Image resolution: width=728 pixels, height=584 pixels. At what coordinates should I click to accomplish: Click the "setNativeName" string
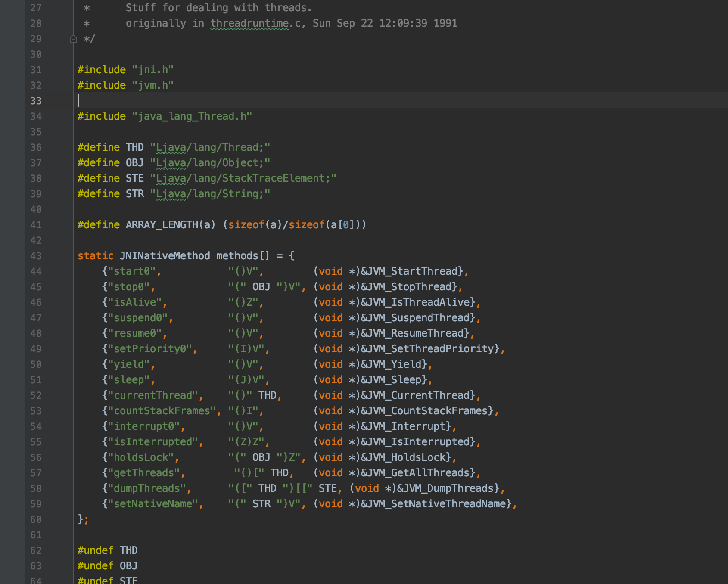tap(153, 504)
